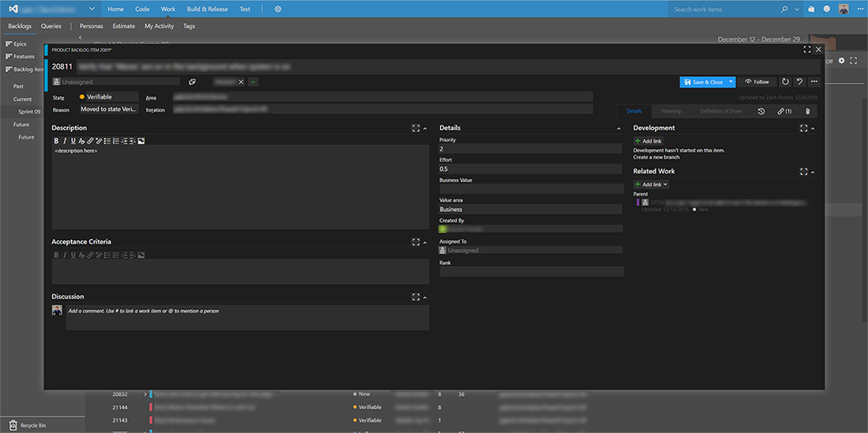Insert image in Description toolbar

[x=141, y=141]
